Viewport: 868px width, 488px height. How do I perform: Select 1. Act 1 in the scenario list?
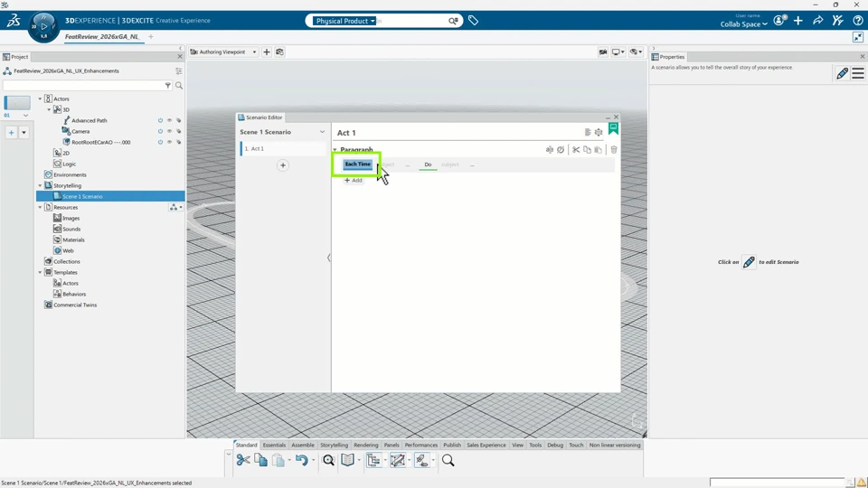tap(283, 148)
